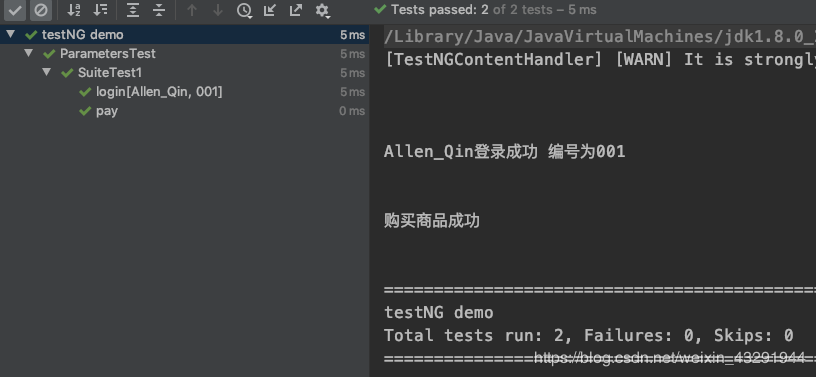This screenshot has width=816, height=377.
Task: Select ParametersTest in the test tree
Action: coord(108,54)
